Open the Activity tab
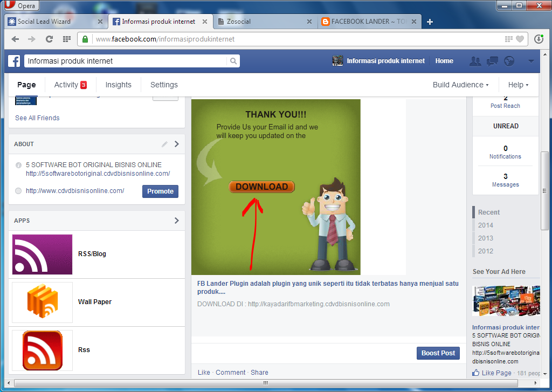This screenshot has width=552, height=392. [71, 85]
